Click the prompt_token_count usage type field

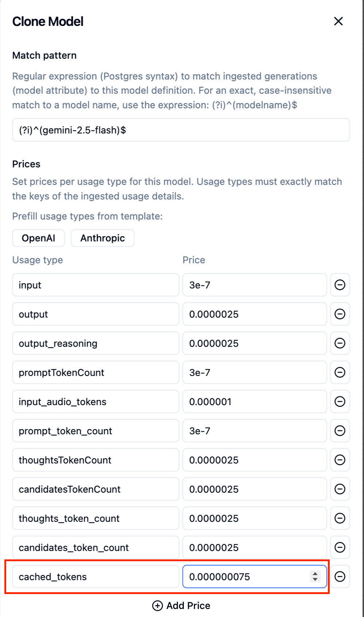pyautogui.click(x=96, y=431)
